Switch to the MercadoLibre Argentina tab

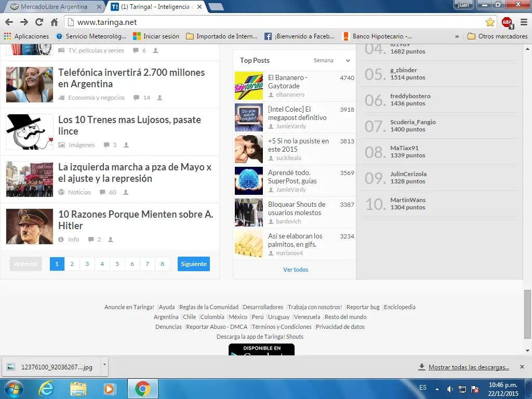(x=54, y=6)
